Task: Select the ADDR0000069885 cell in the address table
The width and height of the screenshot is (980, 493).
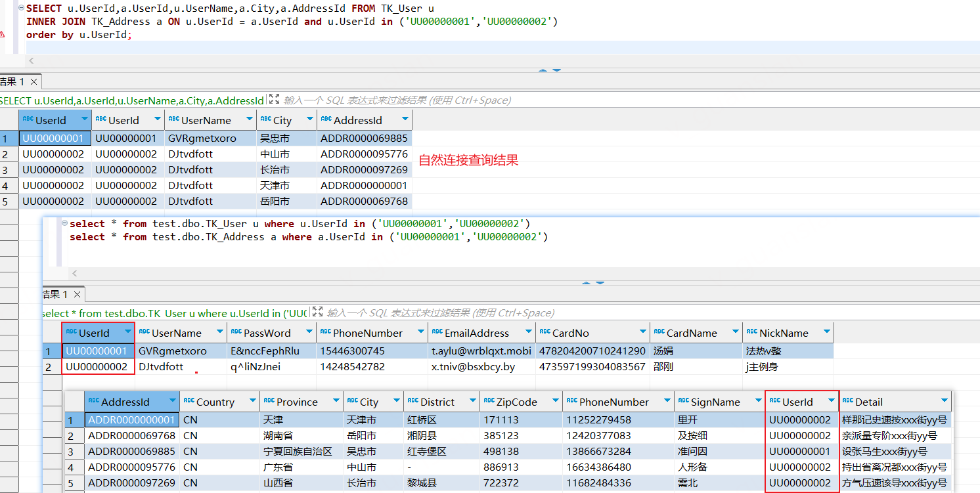Action: [131, 452]
